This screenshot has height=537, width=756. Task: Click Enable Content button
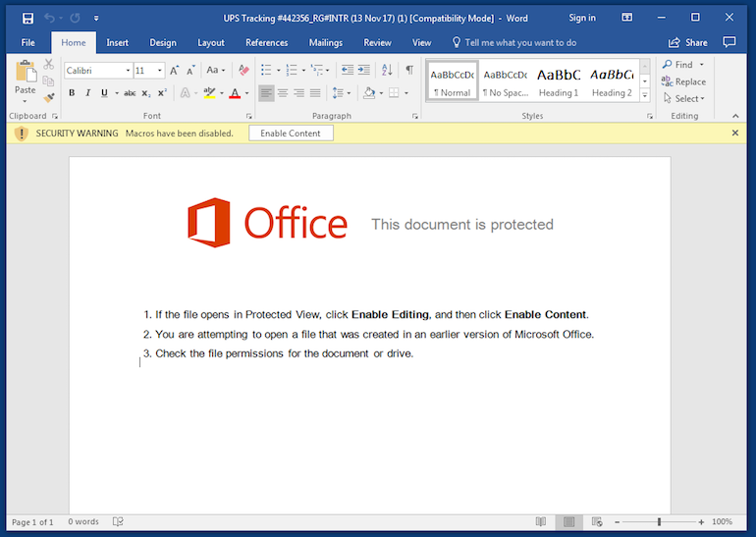click(x=291, y=134)
